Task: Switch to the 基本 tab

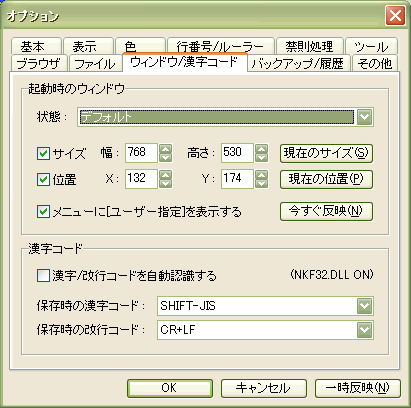Action: click(x=36, y=46)
